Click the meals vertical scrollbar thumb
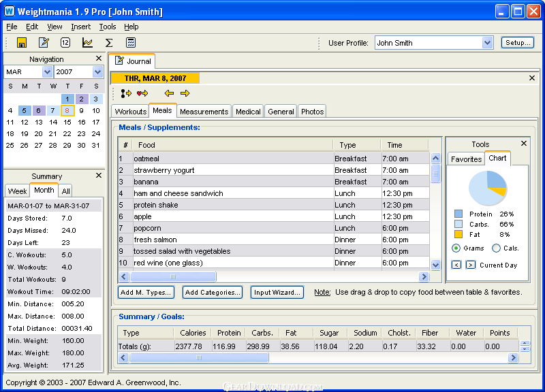545x392 pixels. (x=435, y=174)
